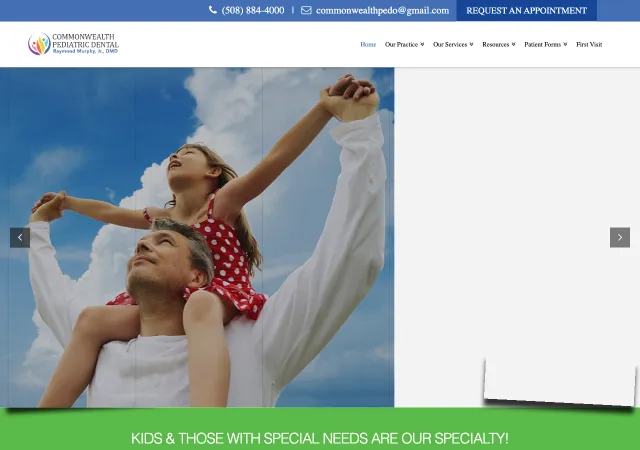Open the Home menu item

(x=368, y=45)
